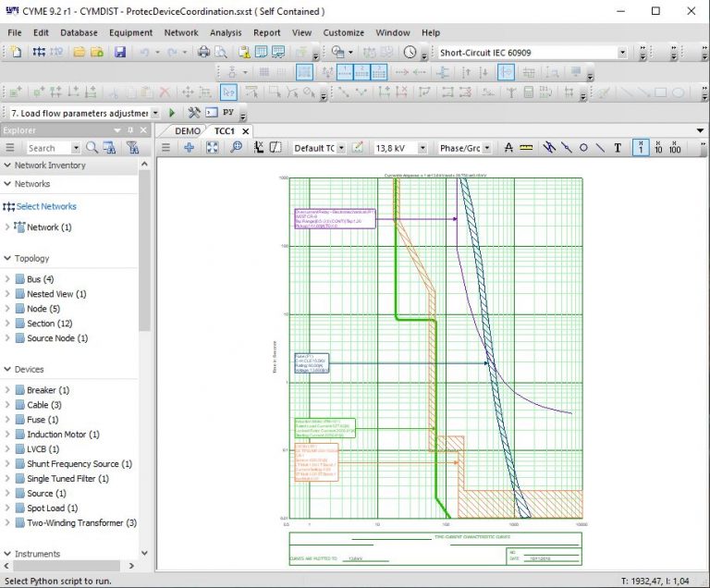
Task: Switch to the DEMO tab
Action: 187,131
